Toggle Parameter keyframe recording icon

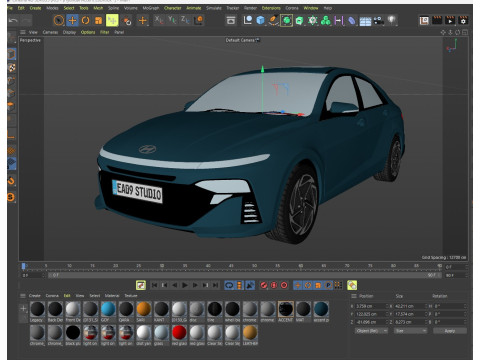(x=328, y=285)
